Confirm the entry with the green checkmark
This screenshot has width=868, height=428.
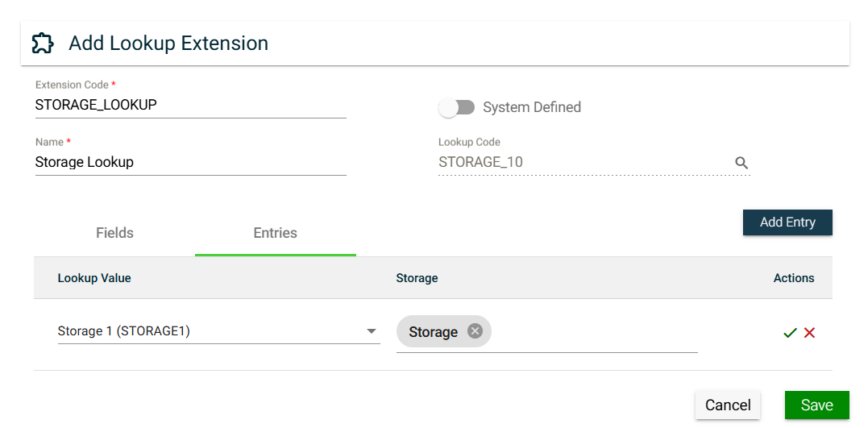[x=790, y=333]
